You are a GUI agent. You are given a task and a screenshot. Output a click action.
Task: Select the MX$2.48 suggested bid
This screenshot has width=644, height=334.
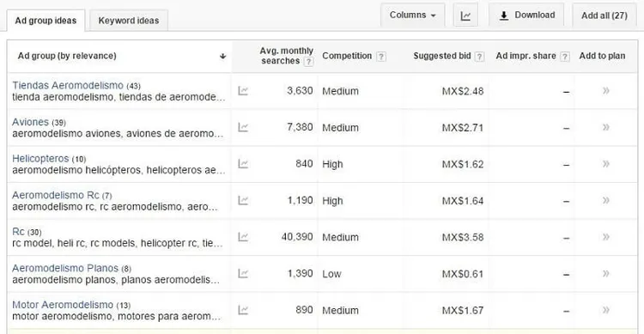pyautogui.click(x=463, y=91)
